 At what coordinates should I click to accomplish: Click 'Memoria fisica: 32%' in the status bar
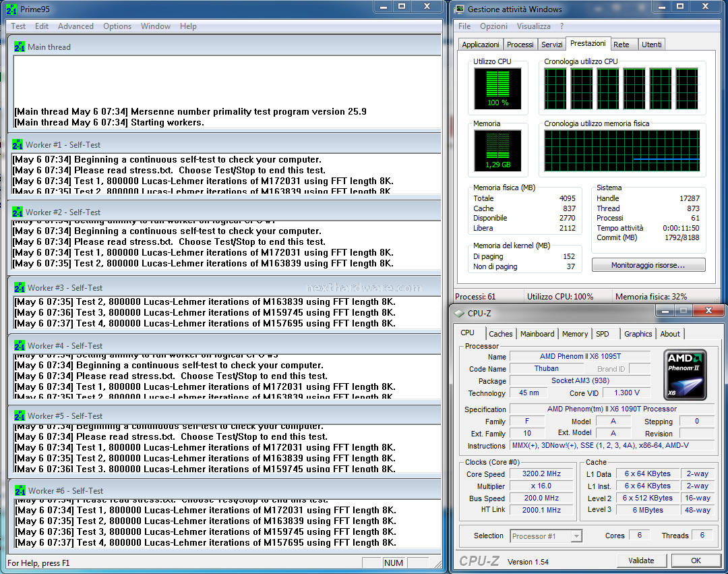coord(651,297)
